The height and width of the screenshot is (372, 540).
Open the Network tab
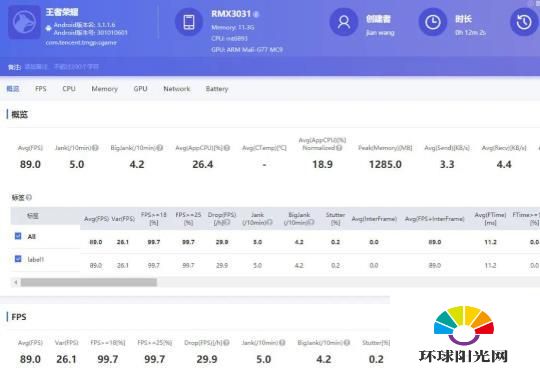(x=177, y=89)
